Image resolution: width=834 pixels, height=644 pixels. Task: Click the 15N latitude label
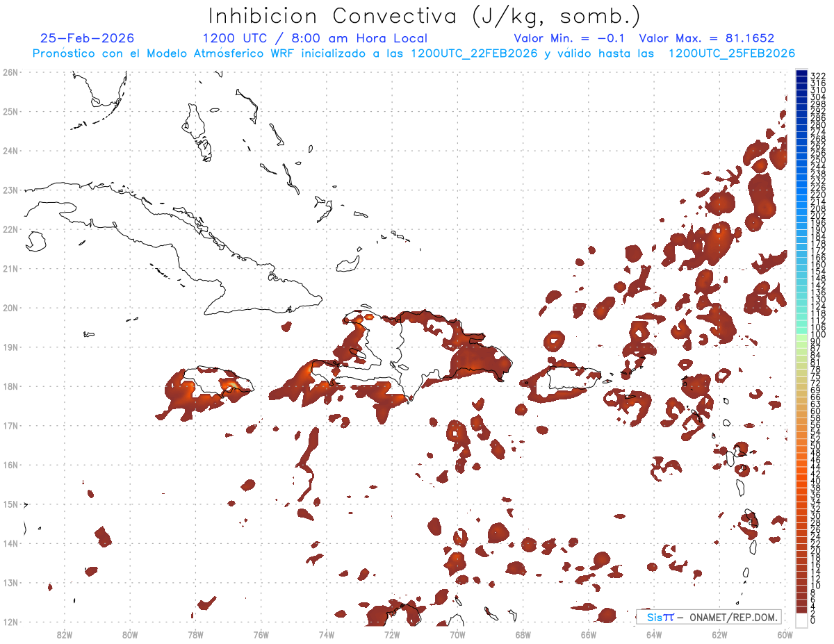click(10, 504)
